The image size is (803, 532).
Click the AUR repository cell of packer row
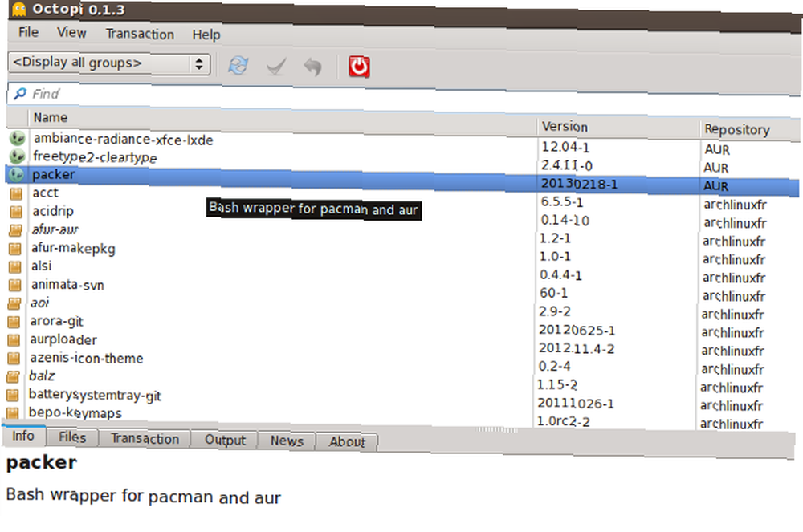click(716, 186)
